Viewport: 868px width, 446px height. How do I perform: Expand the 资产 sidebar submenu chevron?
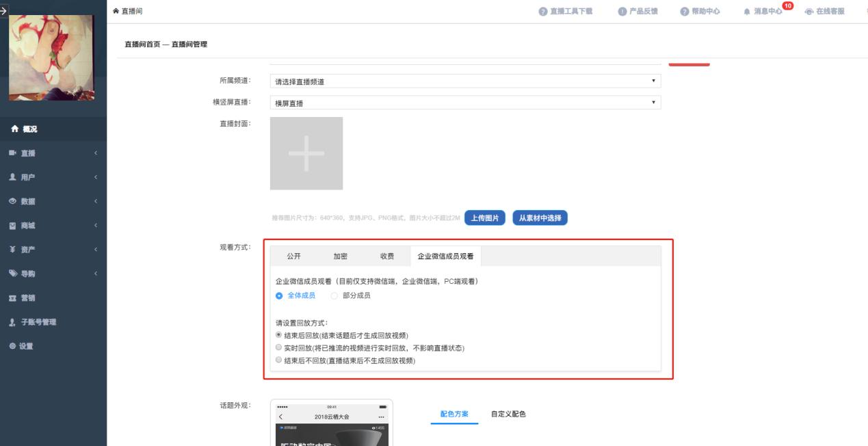(x=96, y=250)
